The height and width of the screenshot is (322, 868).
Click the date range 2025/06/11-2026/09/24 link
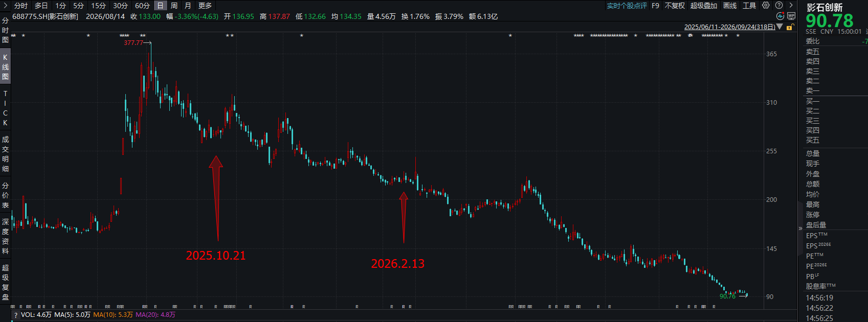coord(730,27)
